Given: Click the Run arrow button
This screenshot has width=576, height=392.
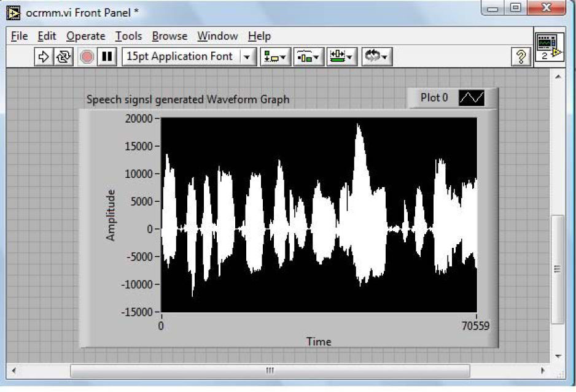Looking at the screenshot, I should tap(44, 57).
